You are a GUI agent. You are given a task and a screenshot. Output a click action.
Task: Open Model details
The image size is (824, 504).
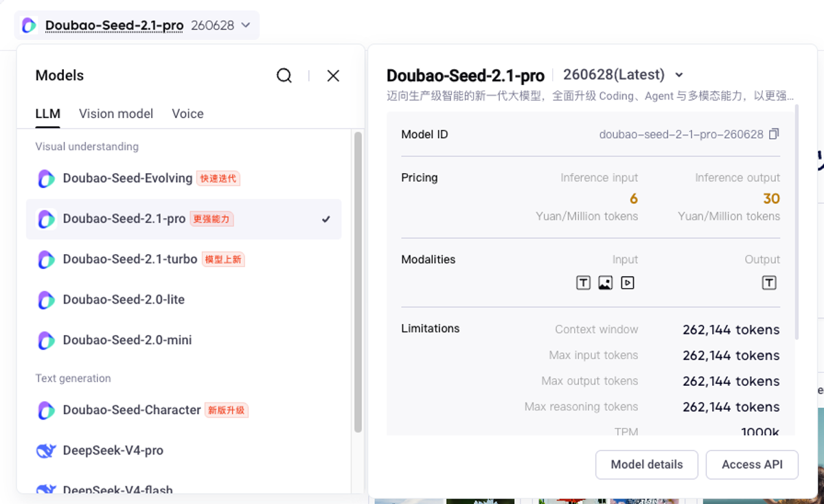pos(647,465)
